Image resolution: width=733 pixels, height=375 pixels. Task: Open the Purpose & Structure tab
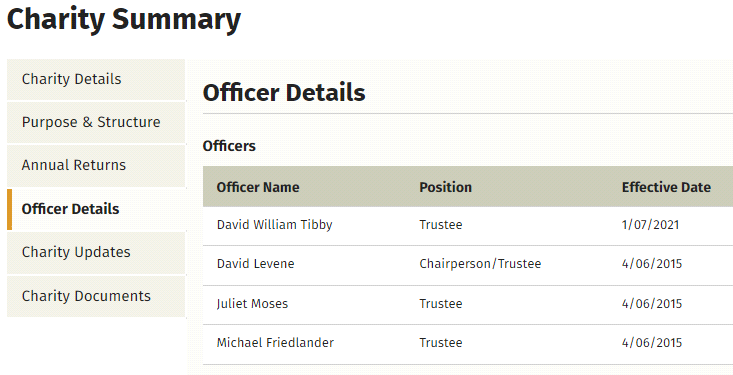(96, 123)
